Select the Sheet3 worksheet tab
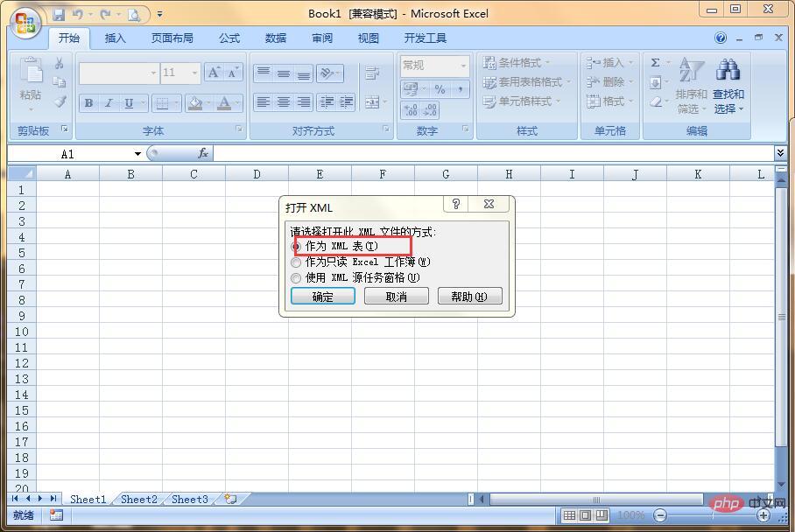This screenshot has width=795, height=532. tap(190, 499)
